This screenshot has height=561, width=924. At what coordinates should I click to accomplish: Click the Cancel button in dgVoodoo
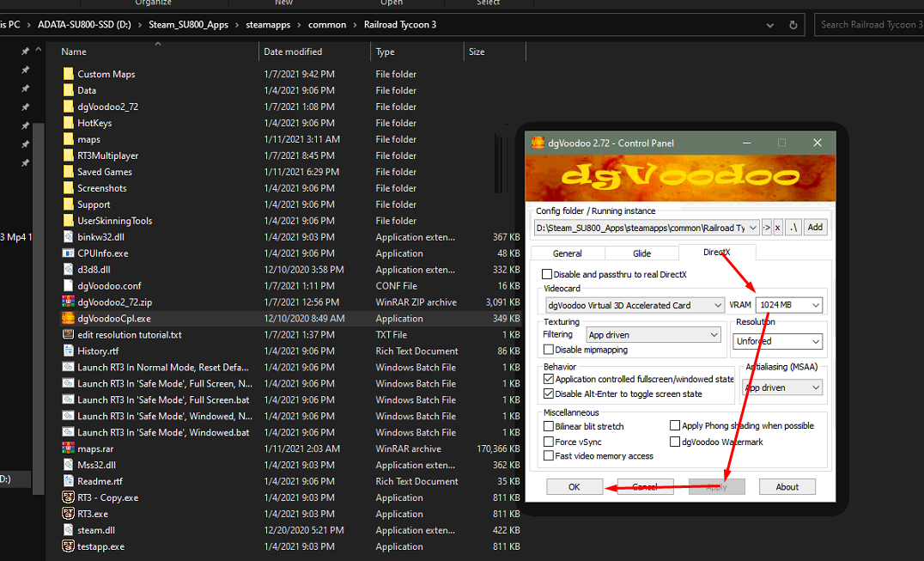[x=645, y=487]
